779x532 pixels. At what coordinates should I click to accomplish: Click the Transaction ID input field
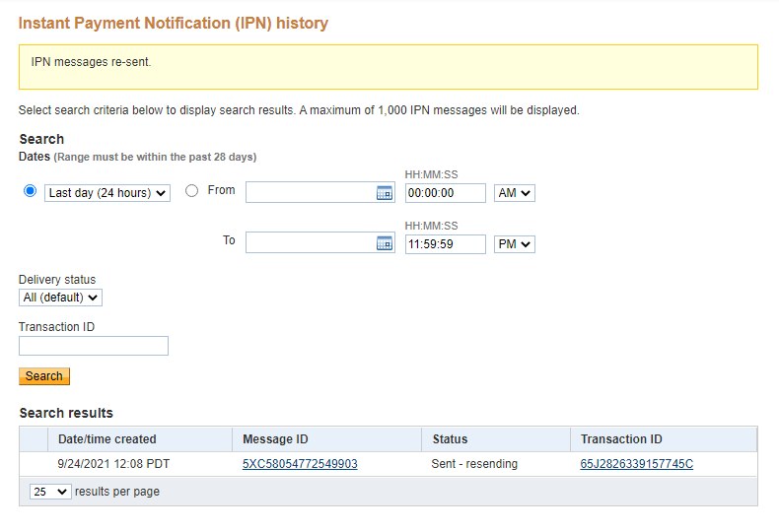pos(94,346)
